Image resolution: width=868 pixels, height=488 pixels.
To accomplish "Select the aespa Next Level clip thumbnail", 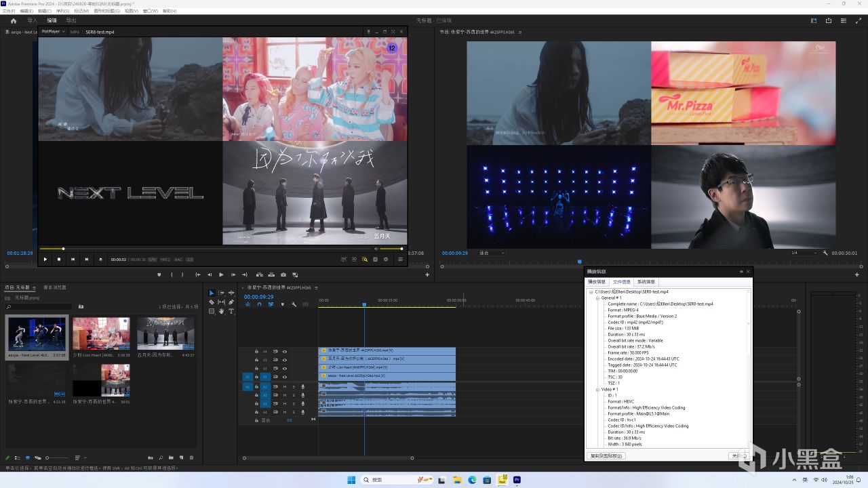I will tap(37, 333).
